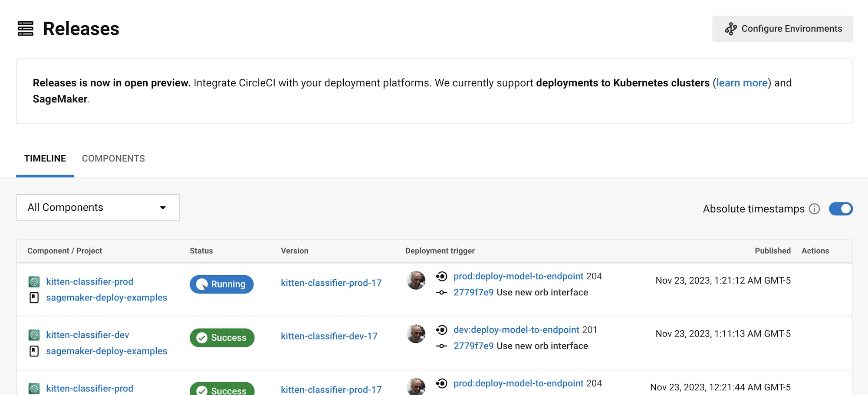Click the Running status badge
The image size is (868, 395).
click(222, 284)
